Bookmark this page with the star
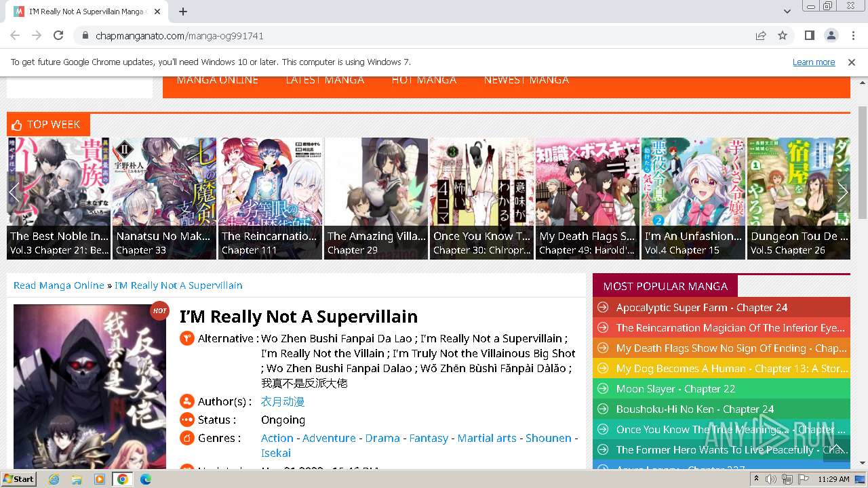Screen dimensions: 868x488 point(783,35)
